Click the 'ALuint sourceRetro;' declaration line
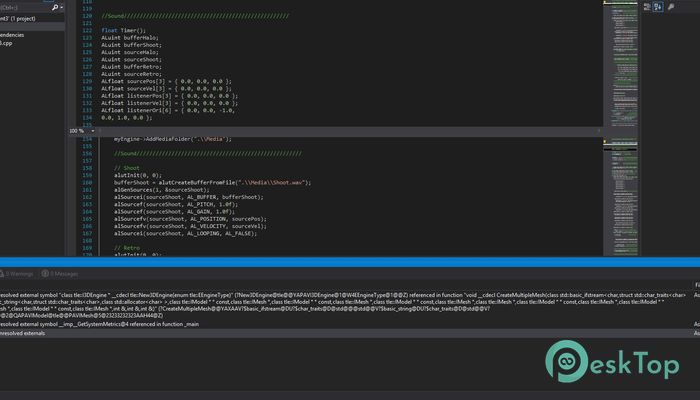The width and height of the screenshot is (700, 400). [131, 74]
